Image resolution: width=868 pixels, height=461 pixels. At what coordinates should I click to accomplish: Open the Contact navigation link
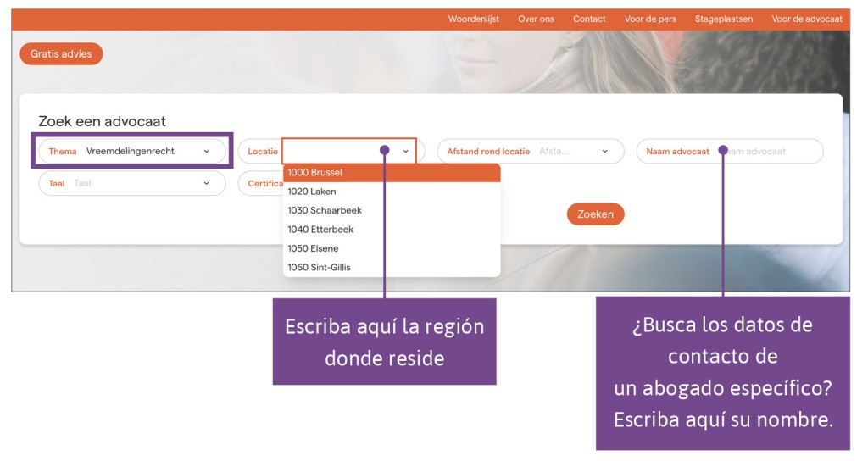589,19
